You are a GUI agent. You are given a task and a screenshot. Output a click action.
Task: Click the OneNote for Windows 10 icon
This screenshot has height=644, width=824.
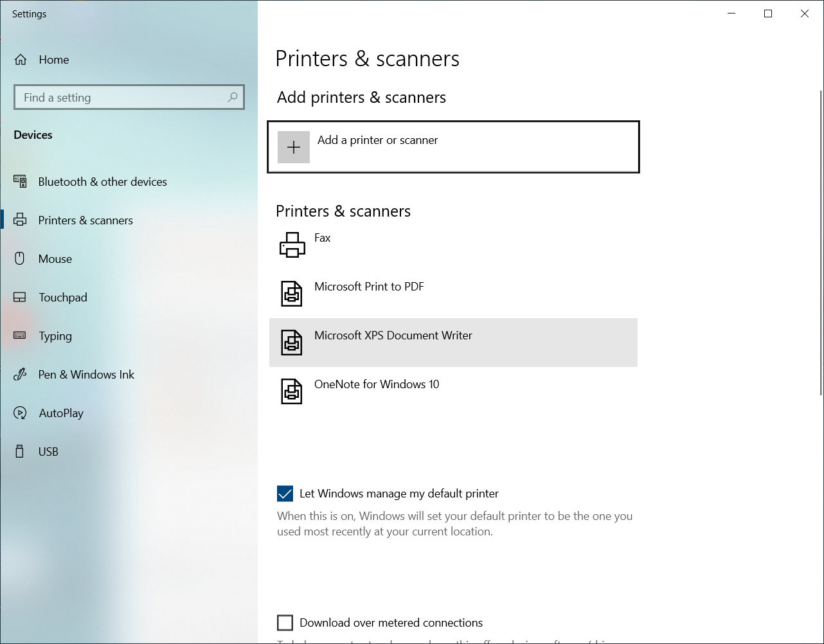click(292, 391)
